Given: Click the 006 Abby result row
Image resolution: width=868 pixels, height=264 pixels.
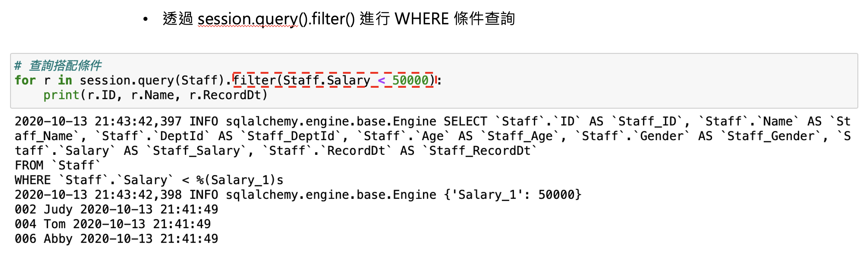Looking at the screenshot, I should tap(116, 239).
